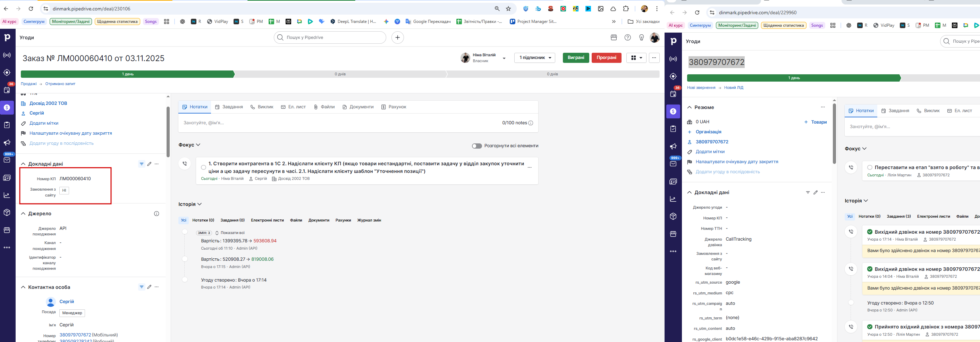Reload the left browser window page
Screen dimensions: 980x342
31,8
